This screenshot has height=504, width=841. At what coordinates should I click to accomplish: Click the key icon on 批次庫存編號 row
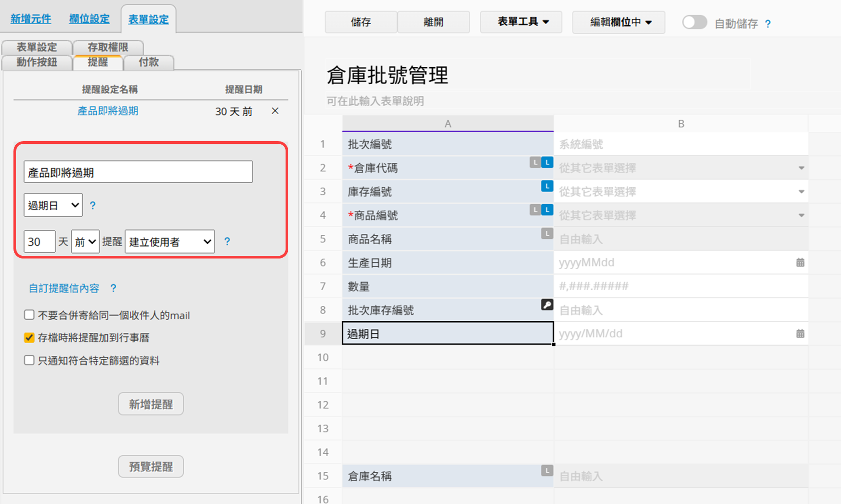tap(546, 305)
